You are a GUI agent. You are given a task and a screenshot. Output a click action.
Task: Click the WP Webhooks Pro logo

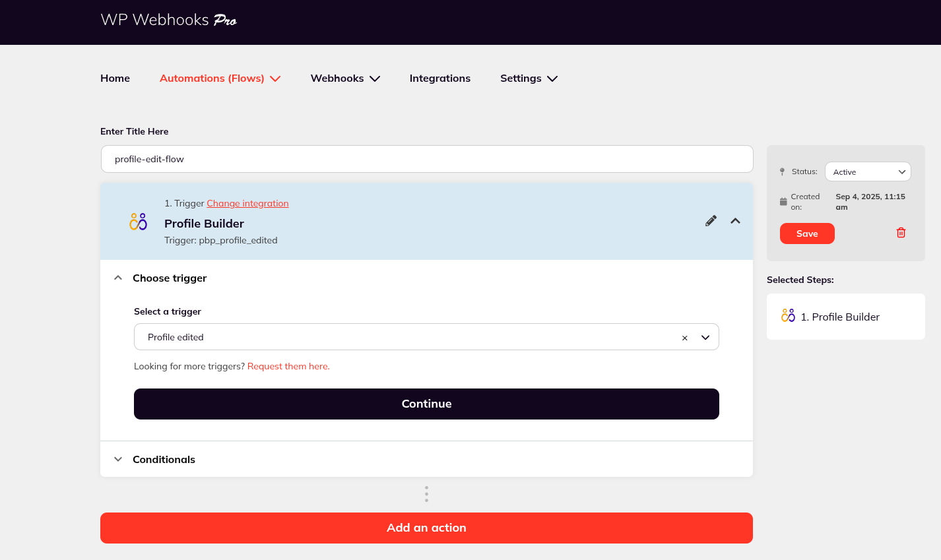pyautogui.click(x=169, y=20)
